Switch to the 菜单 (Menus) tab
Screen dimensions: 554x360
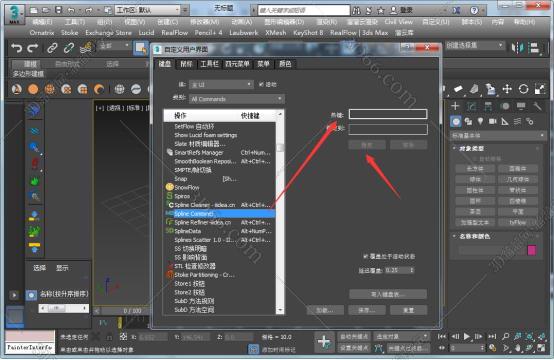pyautogui.click(x=263, y=64)
